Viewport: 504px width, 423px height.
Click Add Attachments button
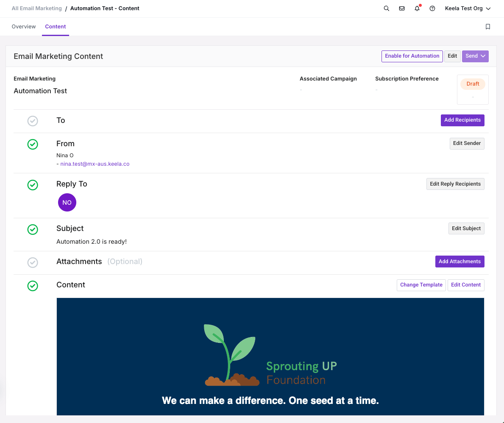(x=459, y=262)
